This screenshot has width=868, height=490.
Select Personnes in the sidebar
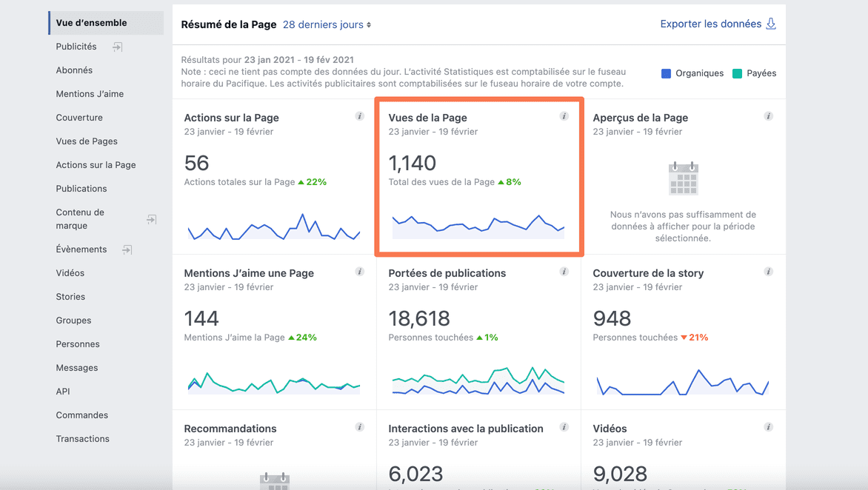pyautogui.click(x=78, y=344)
